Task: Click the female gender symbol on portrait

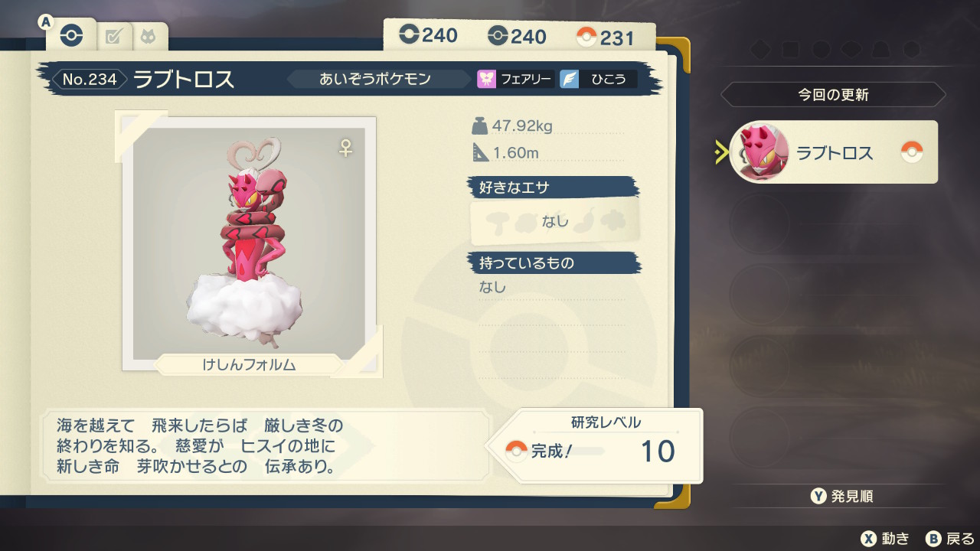Action: (x=346, y=148)
